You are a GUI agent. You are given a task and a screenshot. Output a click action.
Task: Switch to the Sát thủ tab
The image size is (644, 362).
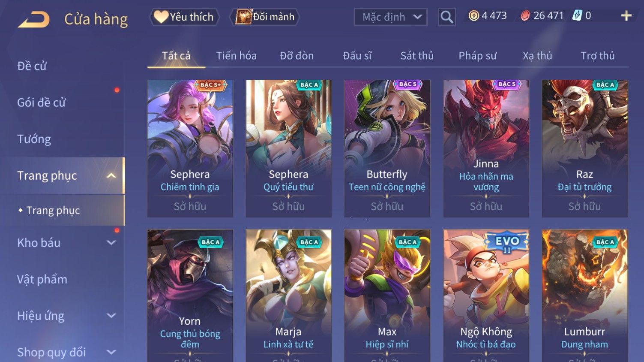(x=417, y=56)
